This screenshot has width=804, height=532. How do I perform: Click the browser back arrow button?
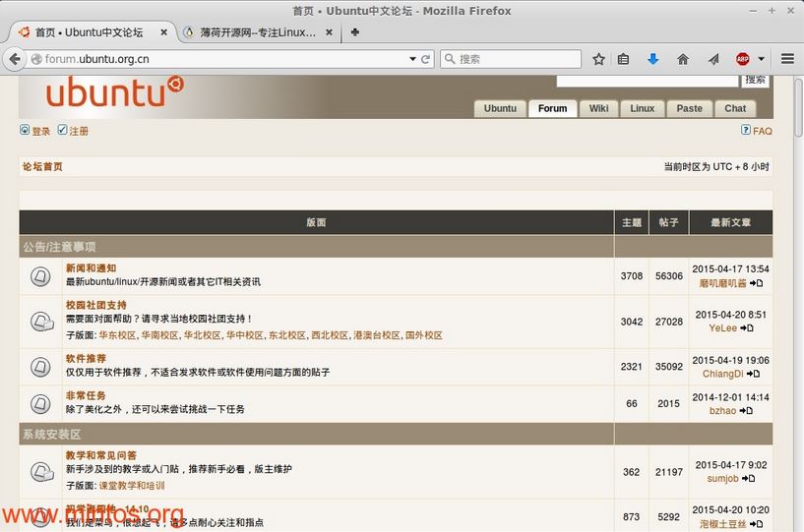tap(15, 59)
